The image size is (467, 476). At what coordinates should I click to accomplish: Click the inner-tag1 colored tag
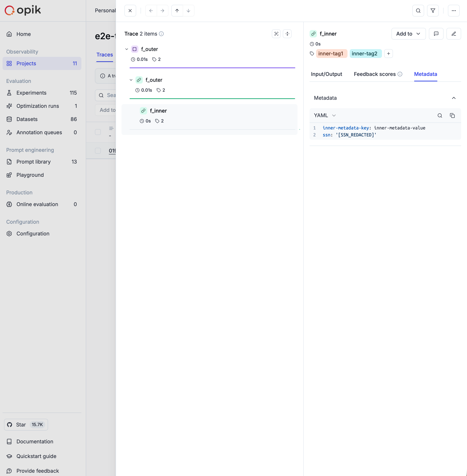point(330,54)
